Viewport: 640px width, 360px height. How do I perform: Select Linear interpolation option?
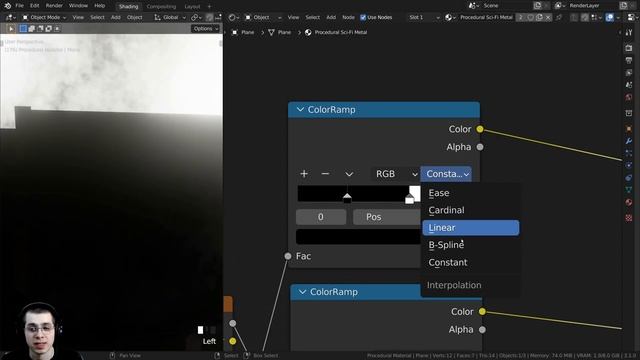(x=471, y=228)
